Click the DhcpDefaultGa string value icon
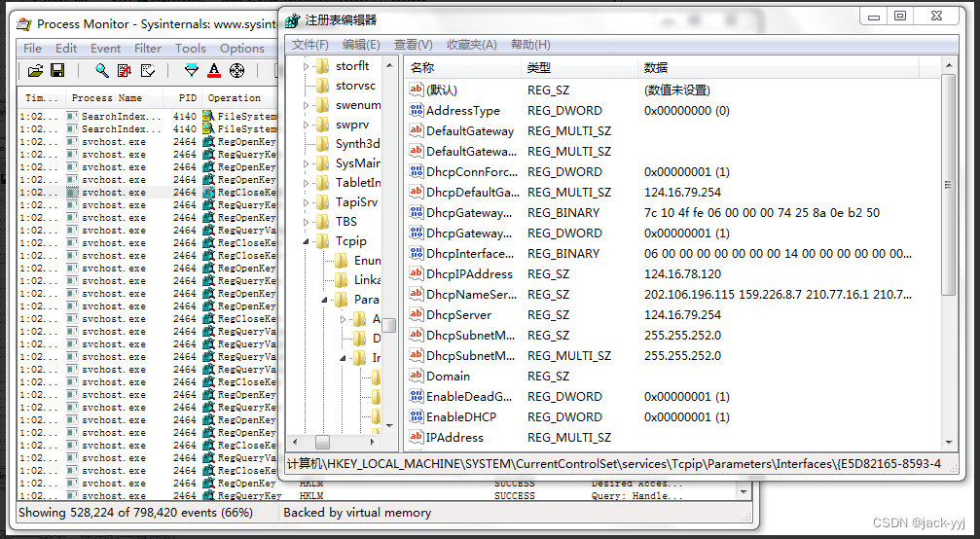The height and width of the screenshot is (539, 980). [417, 193]
